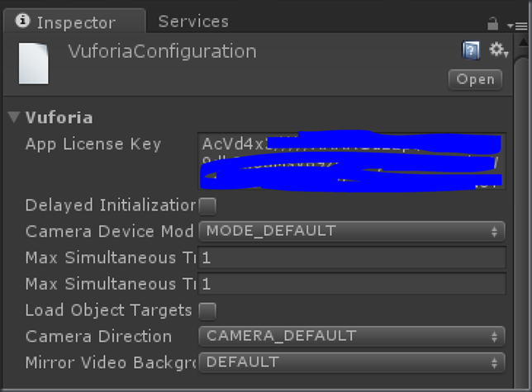Viewport: 532px width, 392px height.
Task: Click the Open button
Action: (475, 79)
